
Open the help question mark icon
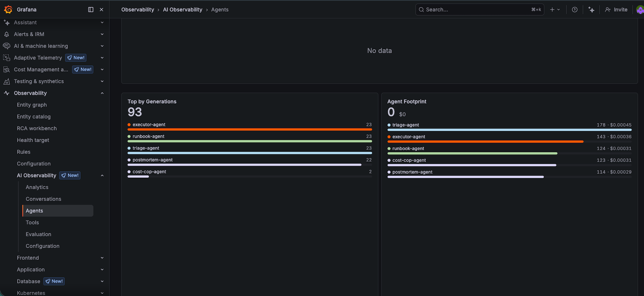575,9
